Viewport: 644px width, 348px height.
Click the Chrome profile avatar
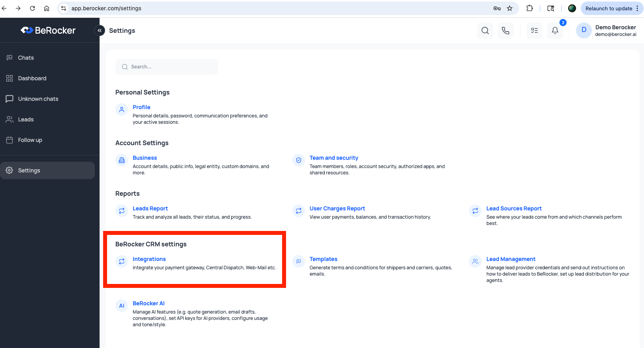tap(572, 8)
